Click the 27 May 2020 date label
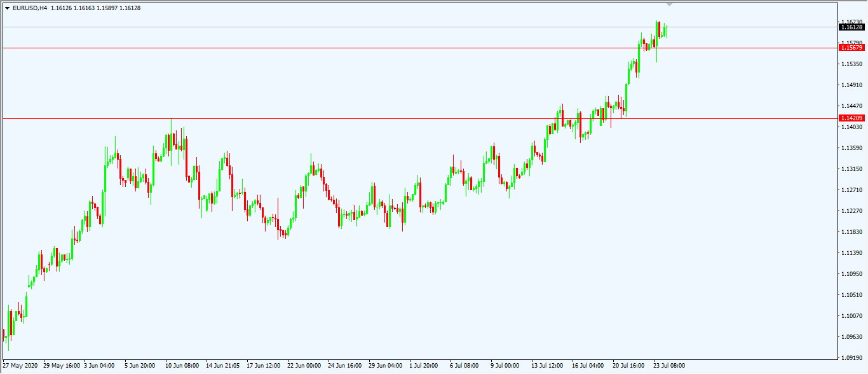868x374 pixels. pyautogui.click(x=20, y=366)
